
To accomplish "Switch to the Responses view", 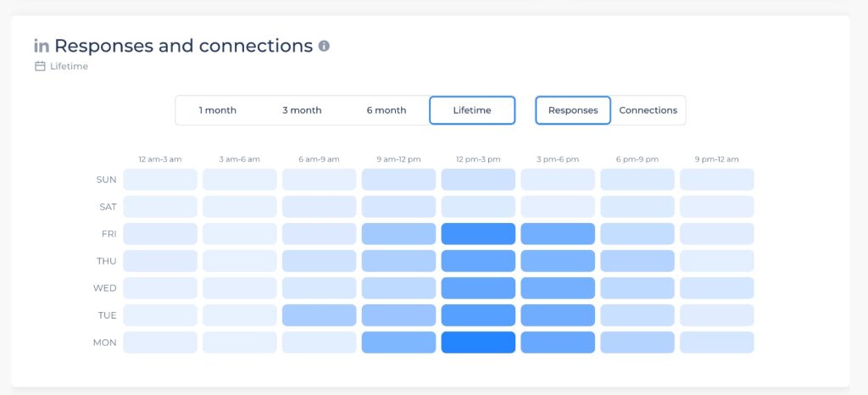I will point(573,110).
